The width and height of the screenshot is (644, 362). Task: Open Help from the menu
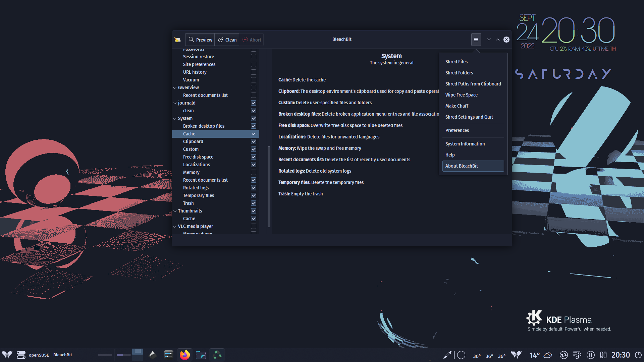coord(473,155)
